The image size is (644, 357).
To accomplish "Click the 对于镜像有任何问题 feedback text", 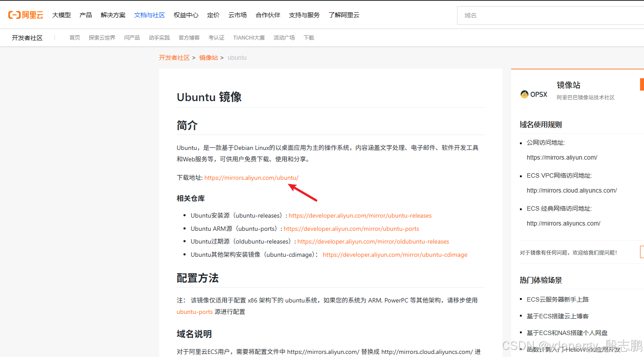I will (x=568, y=253).
